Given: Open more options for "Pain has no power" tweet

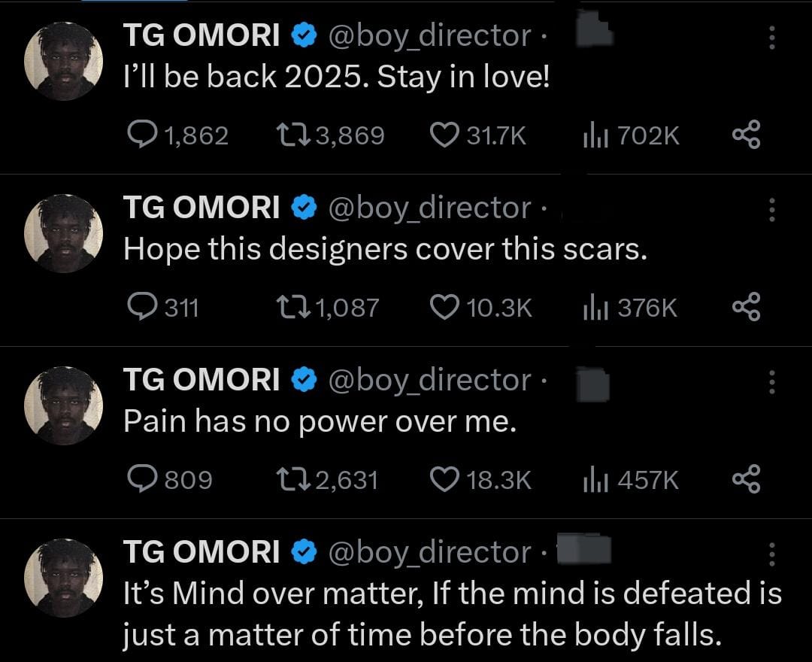Looking at the screenshot, I should (771, 382).
